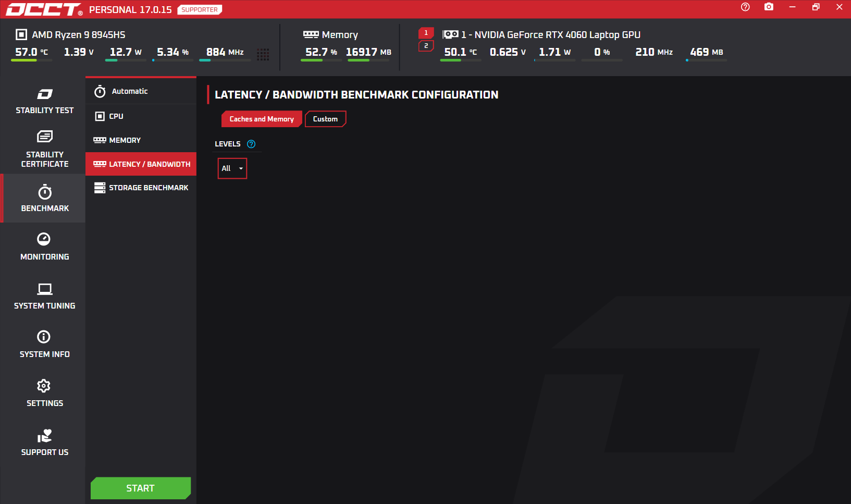Screen dimensions: 851x504
Task: Select the STORAGE BENCHMARK entry
Action: pos(141,188)
